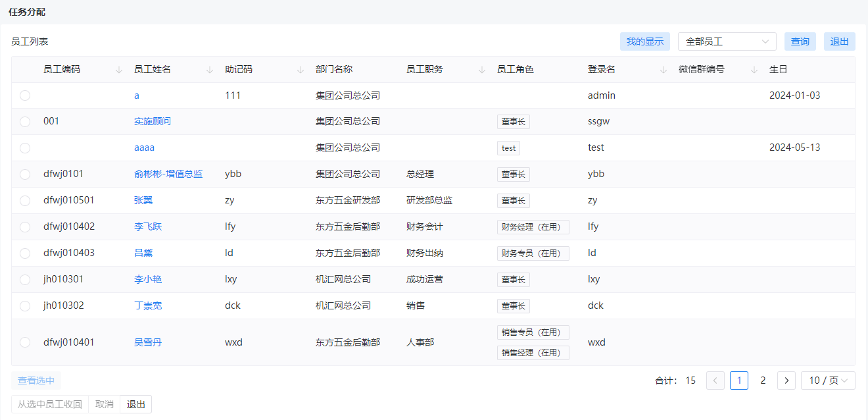
Task: Open the 全部员工 filter dropdown
Action: 727,41
